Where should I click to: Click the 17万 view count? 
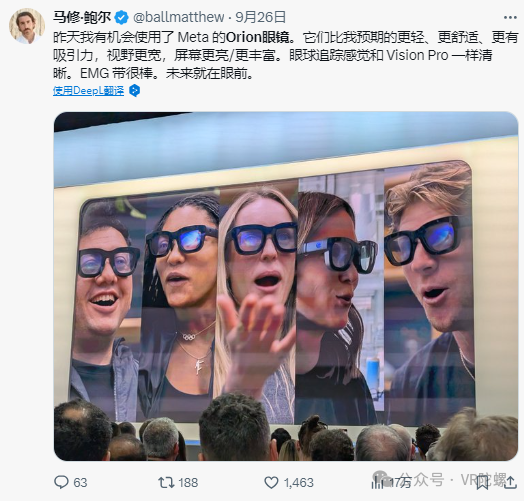click(400, 483)
